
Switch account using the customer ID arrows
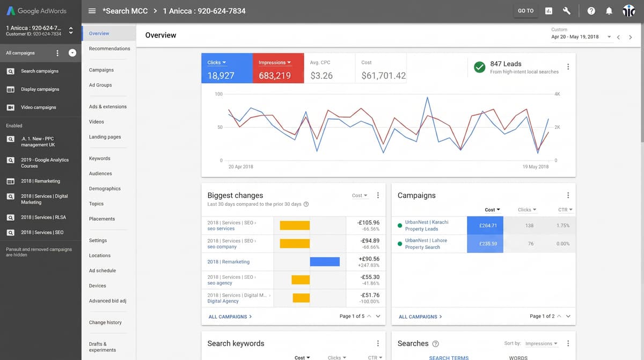(71, 31)
